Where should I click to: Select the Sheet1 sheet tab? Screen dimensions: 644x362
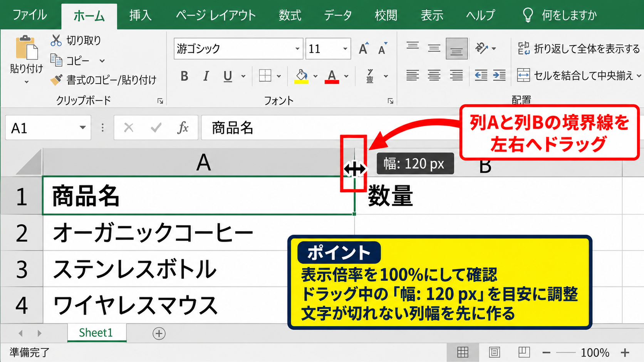[96, 333]
